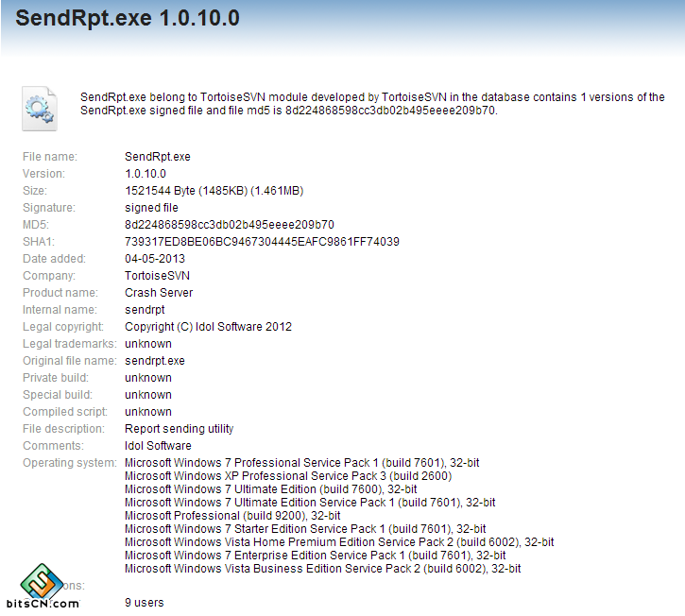Click the SendRpt.exe 1.0.10.0 page title
Screen dimensions: 685x616
[128, 18]
